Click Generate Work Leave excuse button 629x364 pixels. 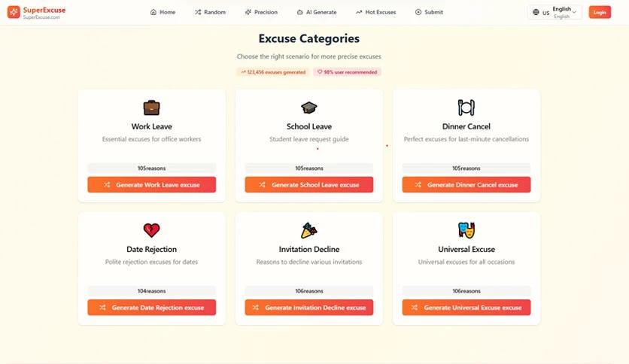(152, 185)
